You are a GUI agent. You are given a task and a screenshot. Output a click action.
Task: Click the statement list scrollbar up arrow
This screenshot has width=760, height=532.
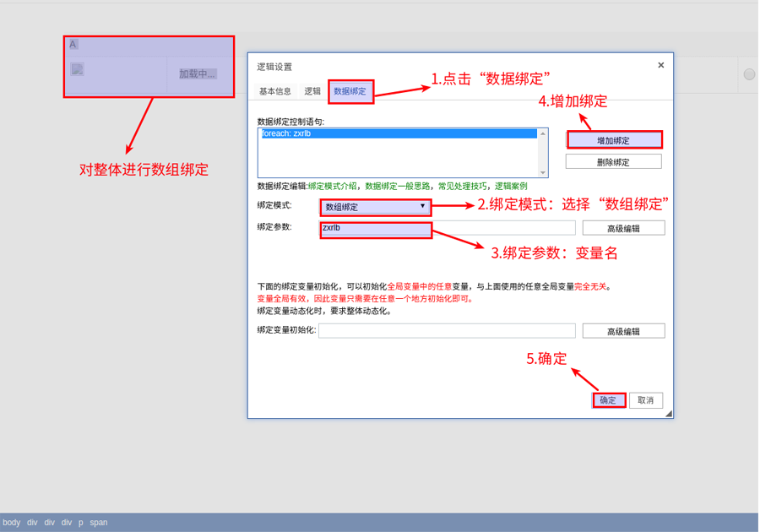tap(543, 133)
